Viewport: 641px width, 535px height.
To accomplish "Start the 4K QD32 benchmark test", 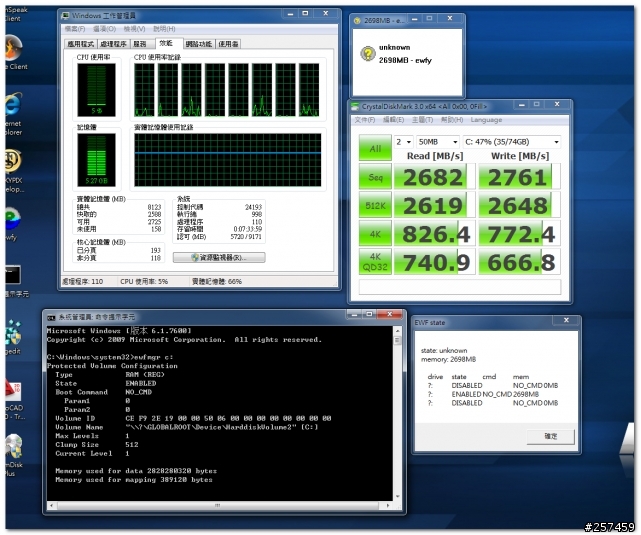I will pos(373,262).
